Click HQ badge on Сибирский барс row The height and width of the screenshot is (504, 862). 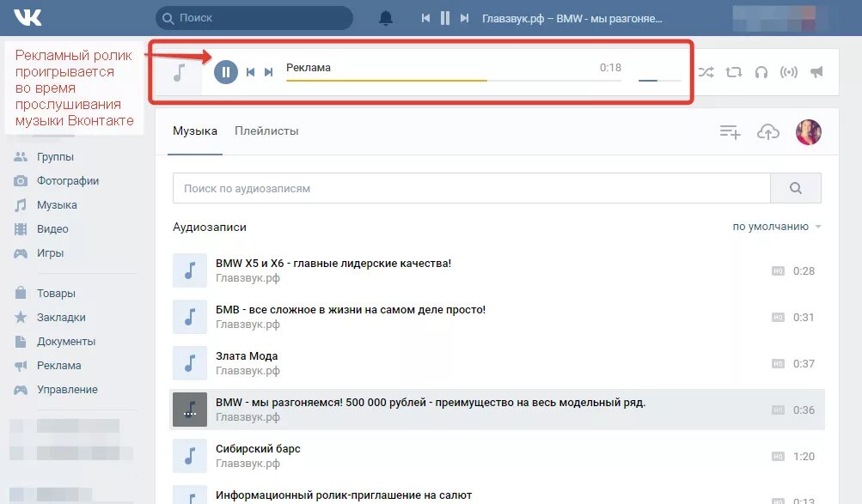point(778,456)
